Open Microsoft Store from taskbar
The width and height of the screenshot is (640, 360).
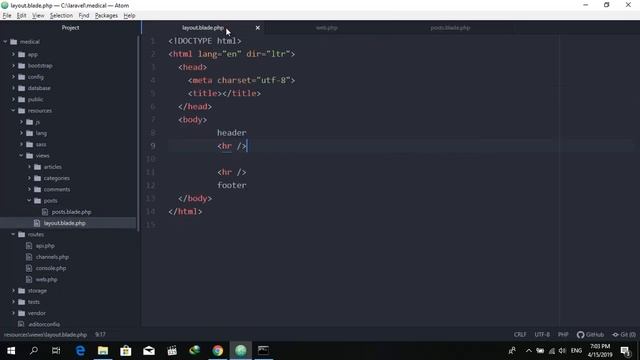point(126,351)
